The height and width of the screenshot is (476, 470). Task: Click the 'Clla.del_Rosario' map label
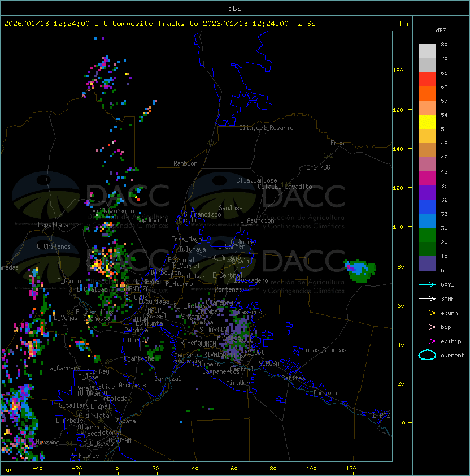pyautogui.click(x=266, y=128)
